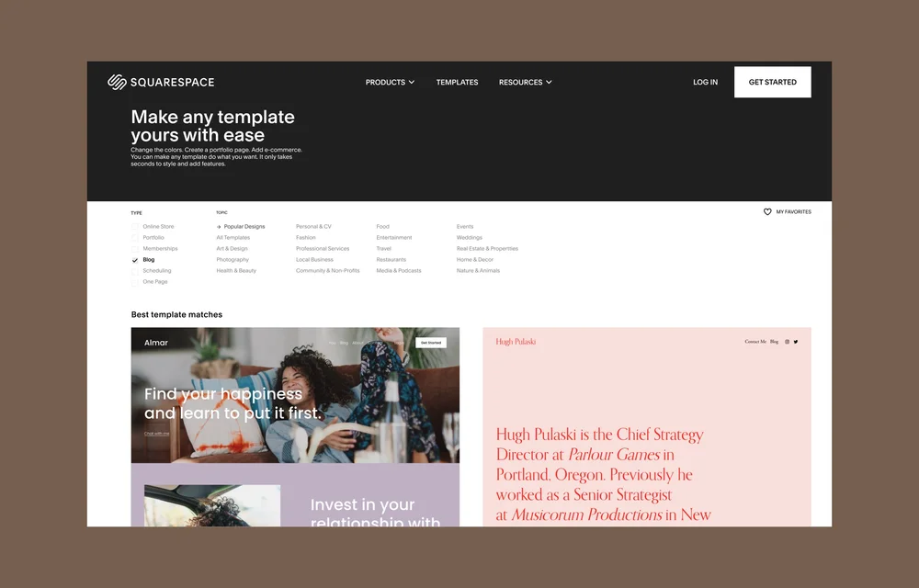This screenshot has width=919, height=588.
Task: Expand the Products dropdown menu
Action: point(390,83)
